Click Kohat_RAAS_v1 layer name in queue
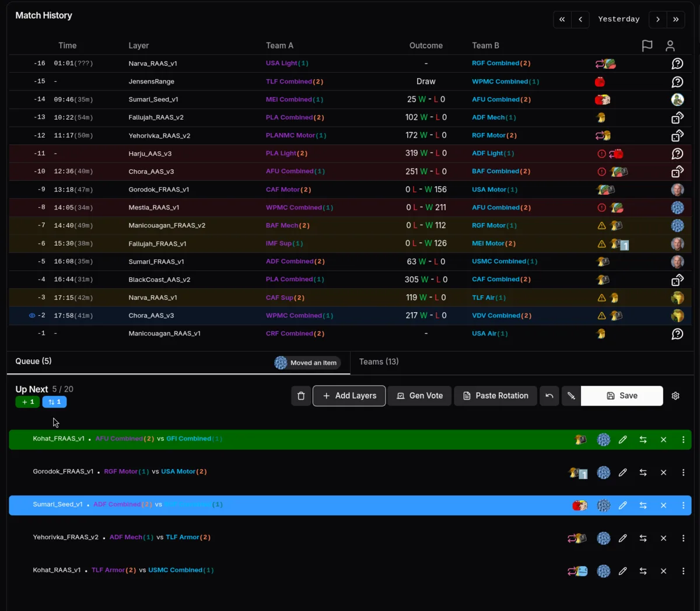This screenshot has width=700, height=611. [57, 570]
